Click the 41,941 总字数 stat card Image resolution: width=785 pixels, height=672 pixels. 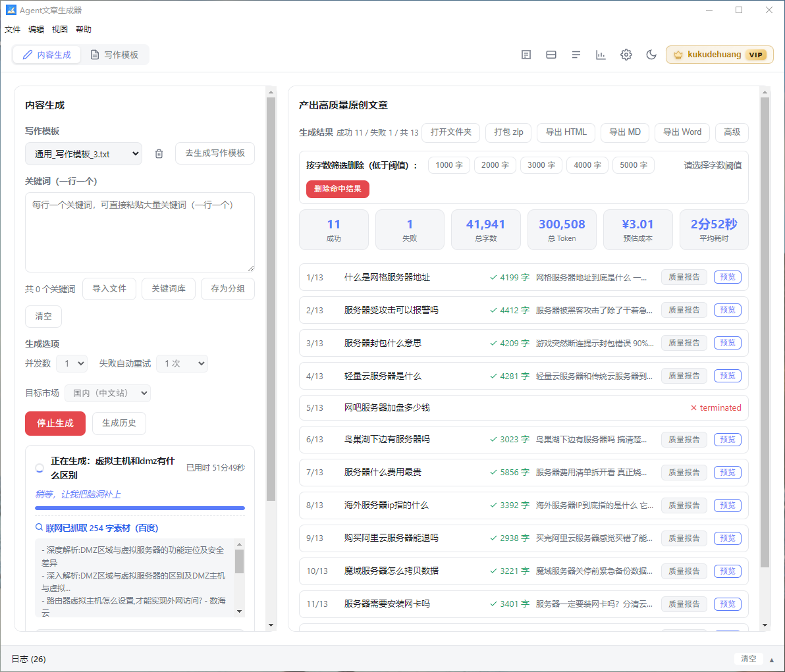pos(485,230)
